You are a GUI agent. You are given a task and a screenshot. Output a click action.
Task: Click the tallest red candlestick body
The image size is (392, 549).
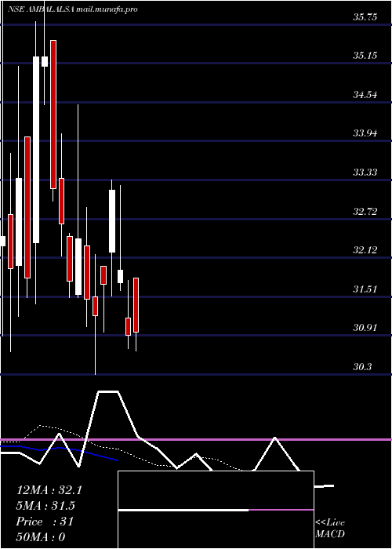click(53, 115)
